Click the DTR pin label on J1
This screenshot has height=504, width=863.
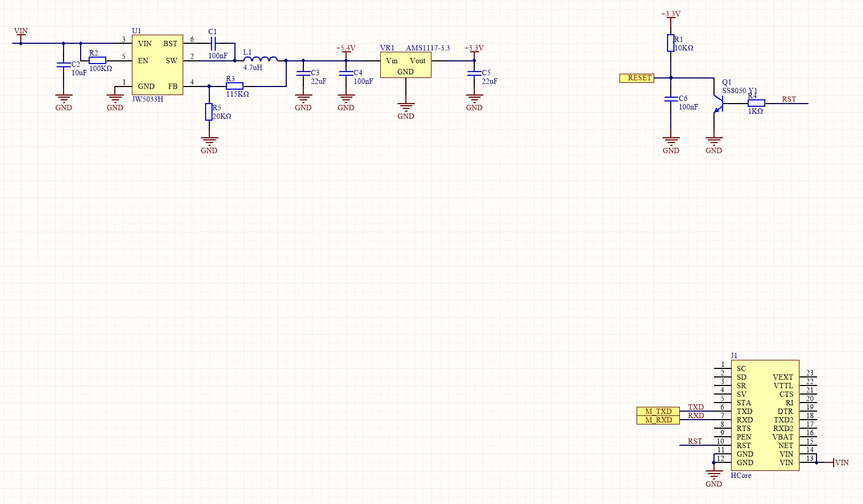click(x=786, y=411)
